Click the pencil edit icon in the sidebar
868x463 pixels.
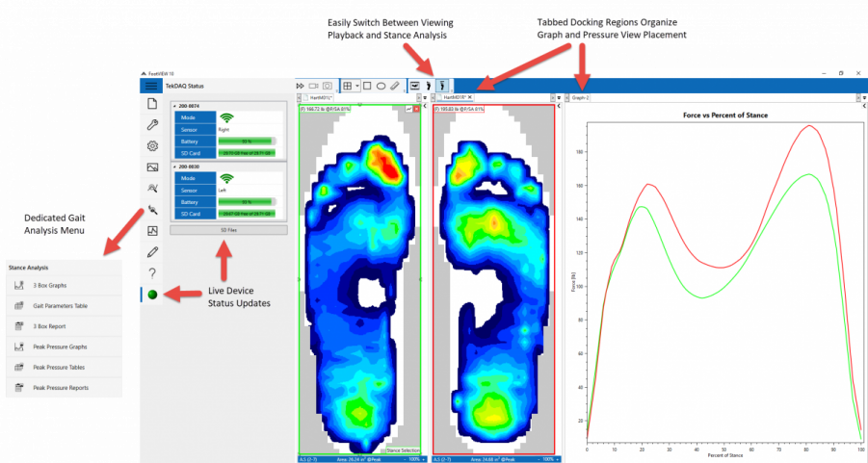(x=151, y=252)
